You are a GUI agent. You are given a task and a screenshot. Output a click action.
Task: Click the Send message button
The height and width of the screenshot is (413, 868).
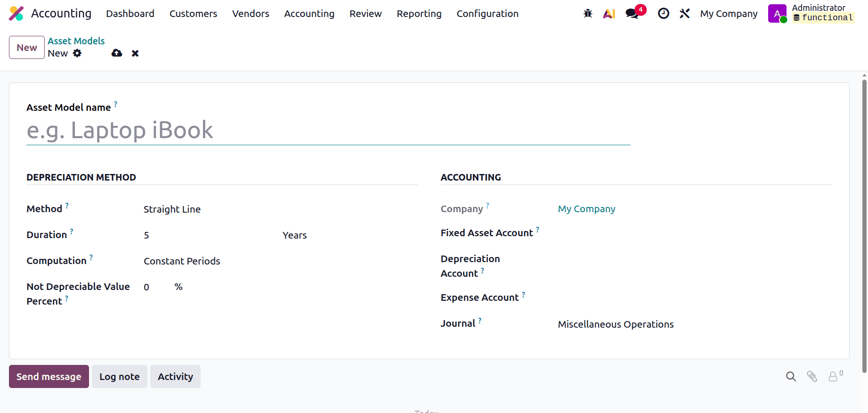[49, 377]
